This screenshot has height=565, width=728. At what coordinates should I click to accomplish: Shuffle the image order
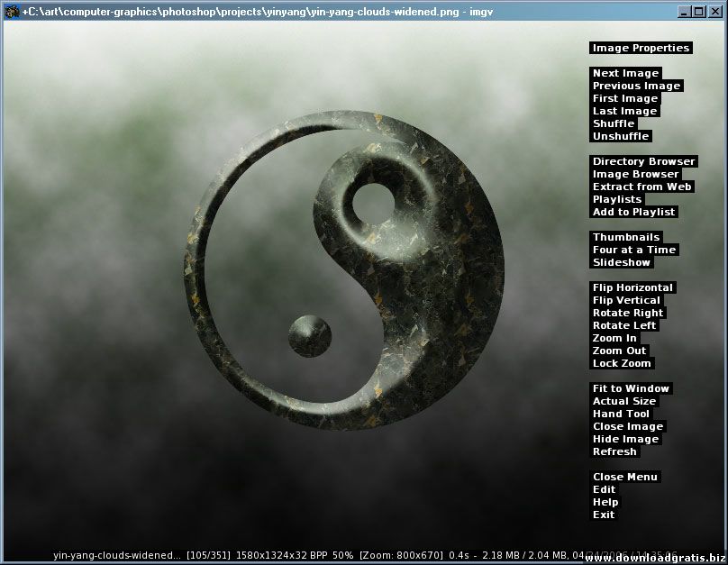(613, 123)
